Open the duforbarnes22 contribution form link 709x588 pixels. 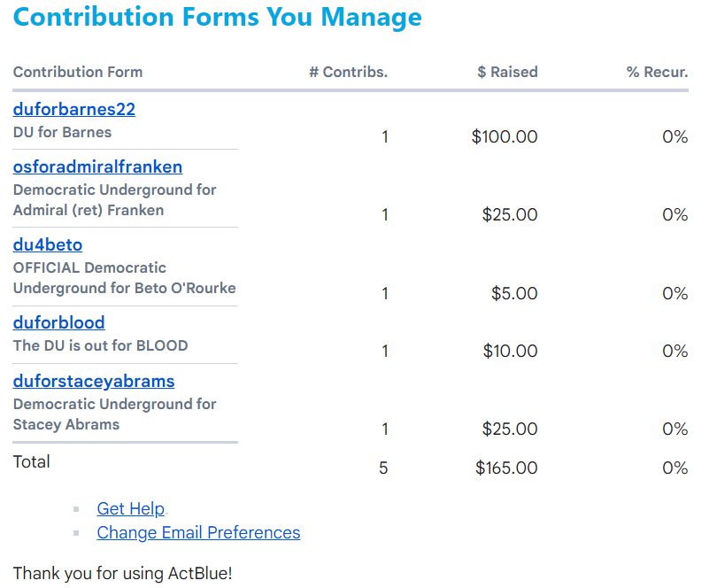click(x=74, y=110)
